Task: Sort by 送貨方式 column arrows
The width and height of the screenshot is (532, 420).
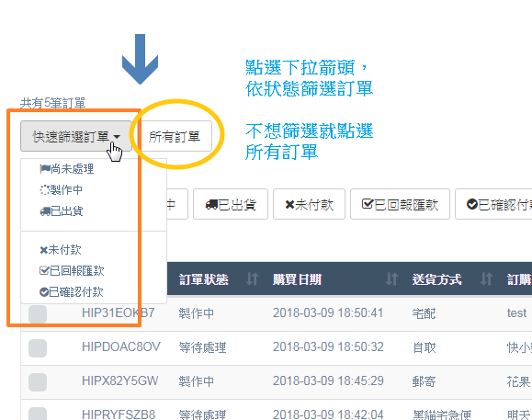Action: pyautogui.click(x=486, y=279)
